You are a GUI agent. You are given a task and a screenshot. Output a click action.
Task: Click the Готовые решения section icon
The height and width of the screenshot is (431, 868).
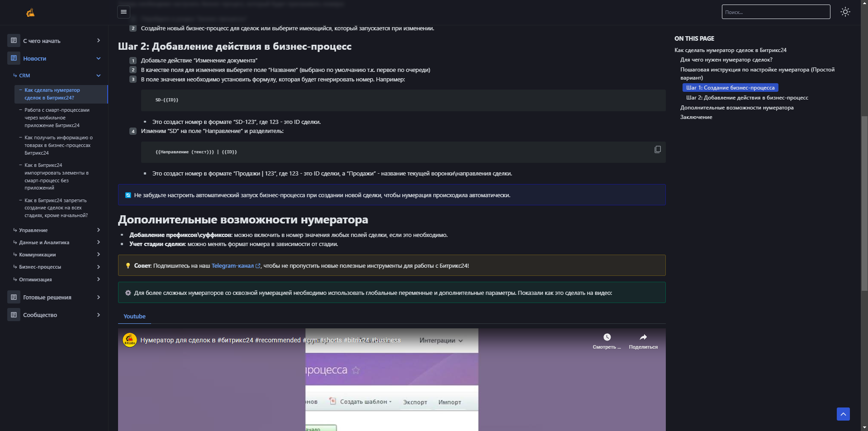tap(14, 297)
